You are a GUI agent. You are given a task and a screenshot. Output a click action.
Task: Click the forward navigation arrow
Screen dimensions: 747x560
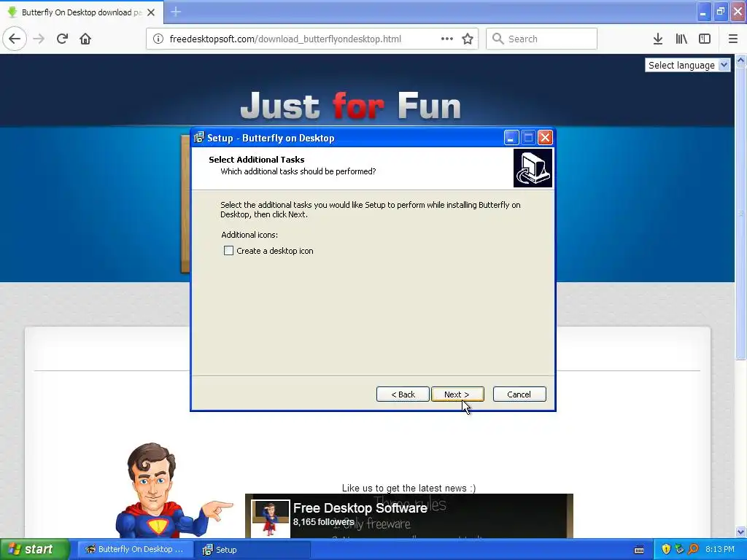[39, 39]
